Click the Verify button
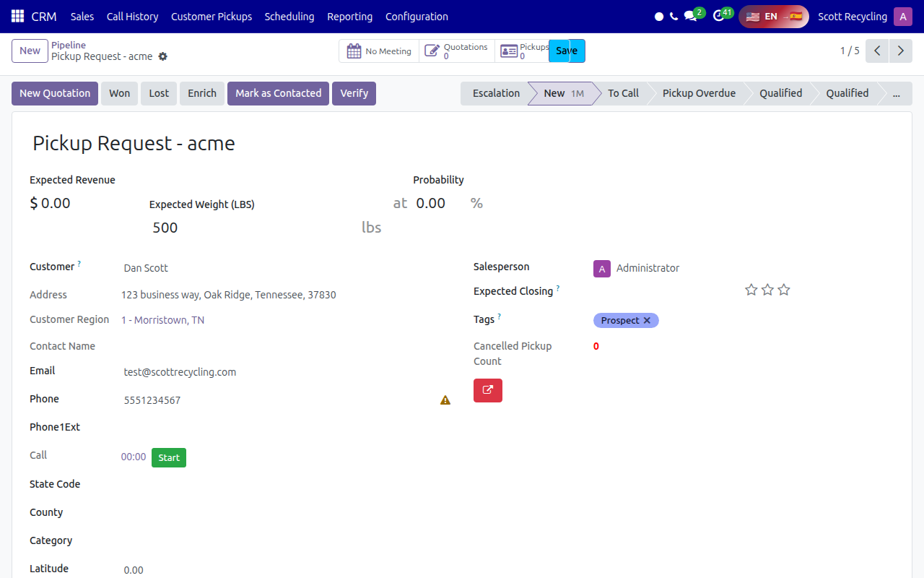The height and width of the screenshot is (578, 924). click(x=354, y=93)
